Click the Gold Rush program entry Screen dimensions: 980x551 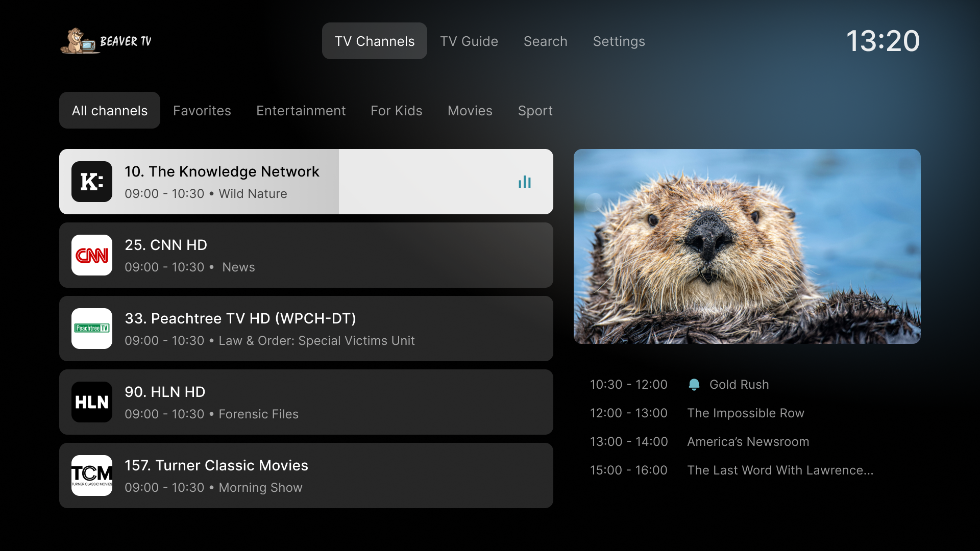tap(739, 385)
